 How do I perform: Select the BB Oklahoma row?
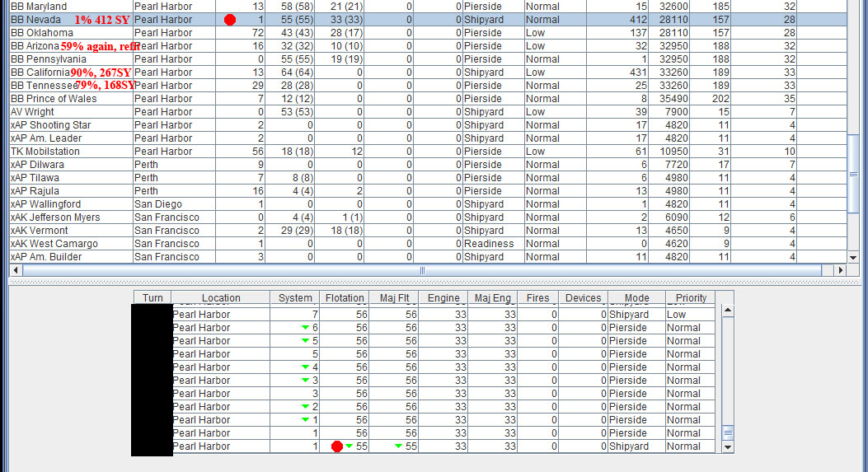[429, 33]
